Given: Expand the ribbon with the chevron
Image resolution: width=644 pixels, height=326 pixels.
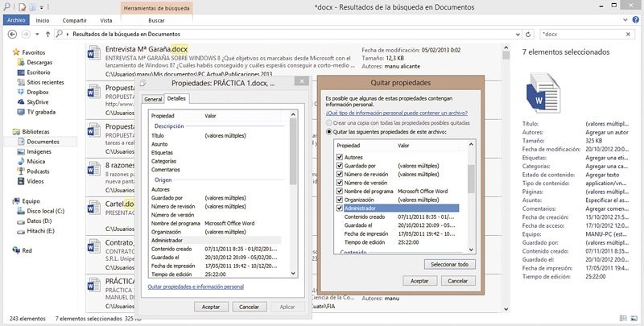Looking at the screenshot, I should (x=626, y=19).
